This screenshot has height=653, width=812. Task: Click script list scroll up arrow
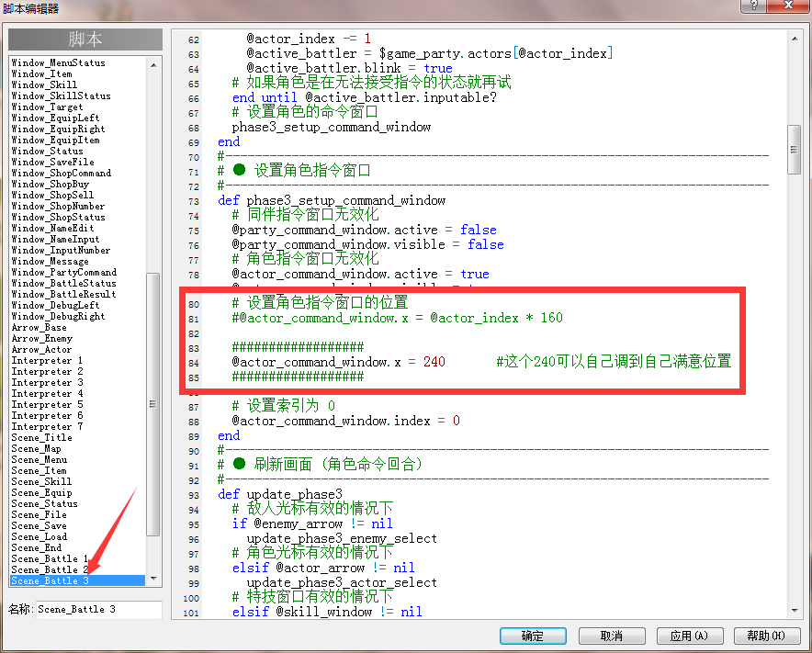[153, 65]
